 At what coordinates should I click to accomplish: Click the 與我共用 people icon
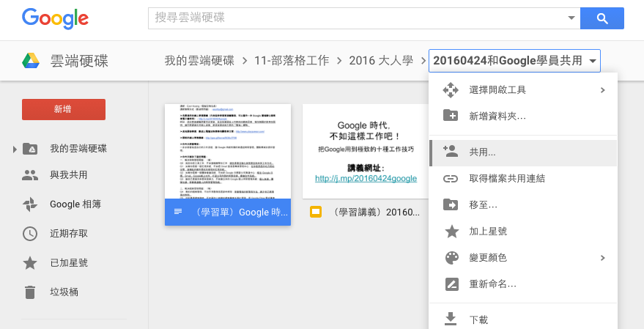[30, 175]
